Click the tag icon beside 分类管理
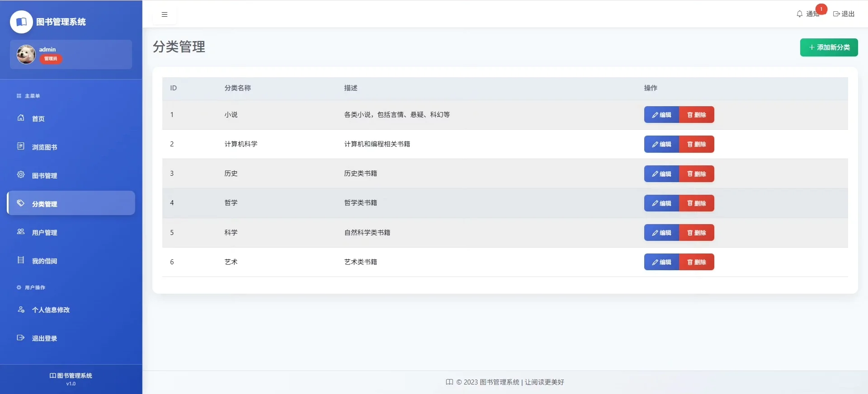 (x=21, y=203)
